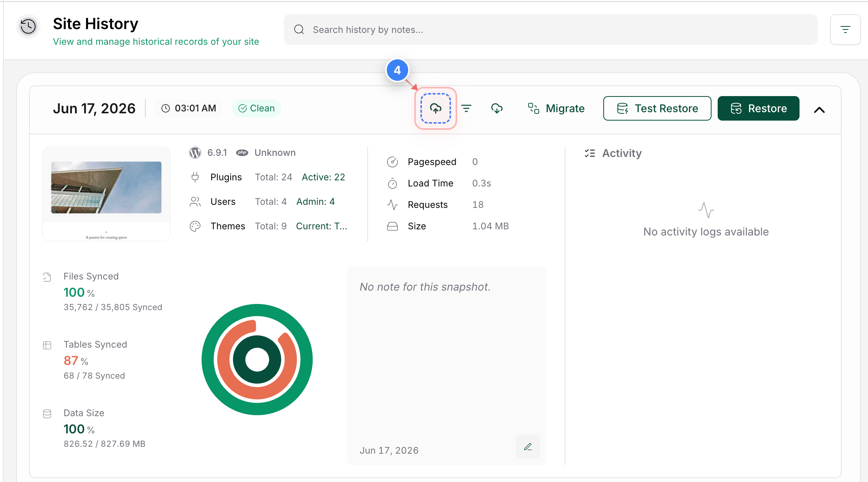Click the 'No note for this snapshot.' text
The image size is (868, 482).
425,287
